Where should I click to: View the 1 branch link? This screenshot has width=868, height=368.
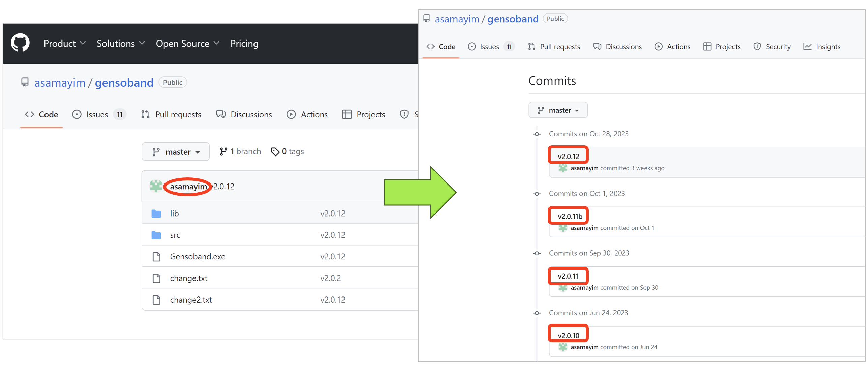(x=240, y=151)
